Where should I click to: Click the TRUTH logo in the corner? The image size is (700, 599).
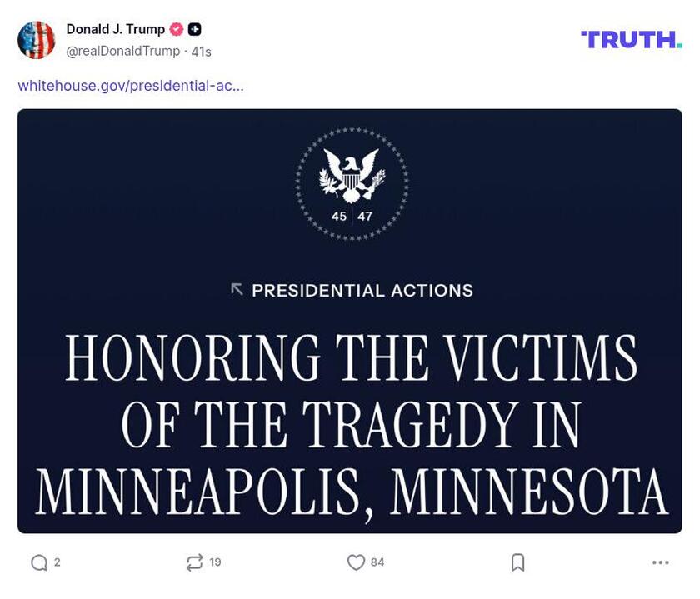coord(631,37)
